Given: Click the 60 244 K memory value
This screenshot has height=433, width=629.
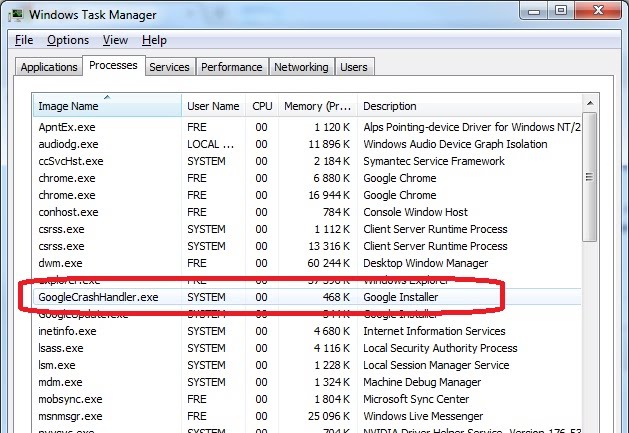Looking at the screenshot, I should (x=329, y=263).
